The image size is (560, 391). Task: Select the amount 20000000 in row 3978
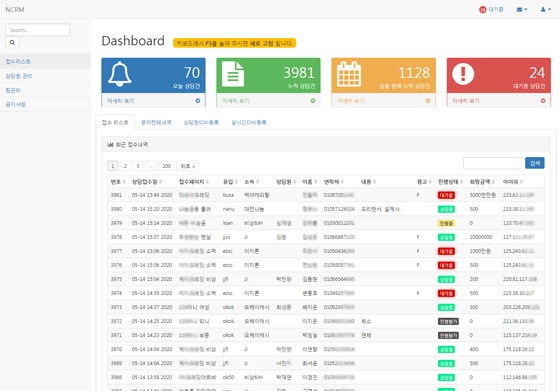pos(481,237)
